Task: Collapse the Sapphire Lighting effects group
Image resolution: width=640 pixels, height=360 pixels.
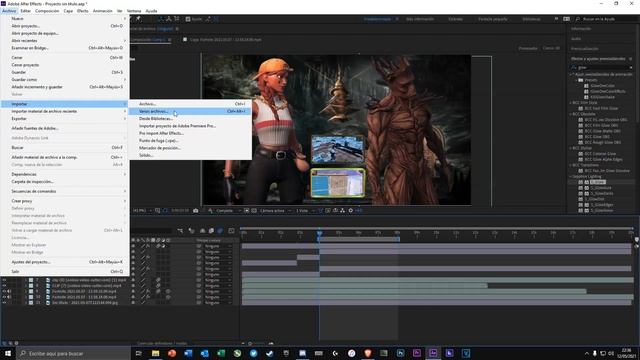Action: point(571,176)
